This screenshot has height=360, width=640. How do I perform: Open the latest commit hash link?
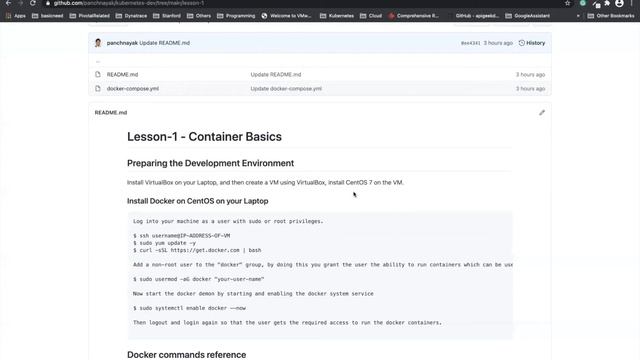coord(471,43)
